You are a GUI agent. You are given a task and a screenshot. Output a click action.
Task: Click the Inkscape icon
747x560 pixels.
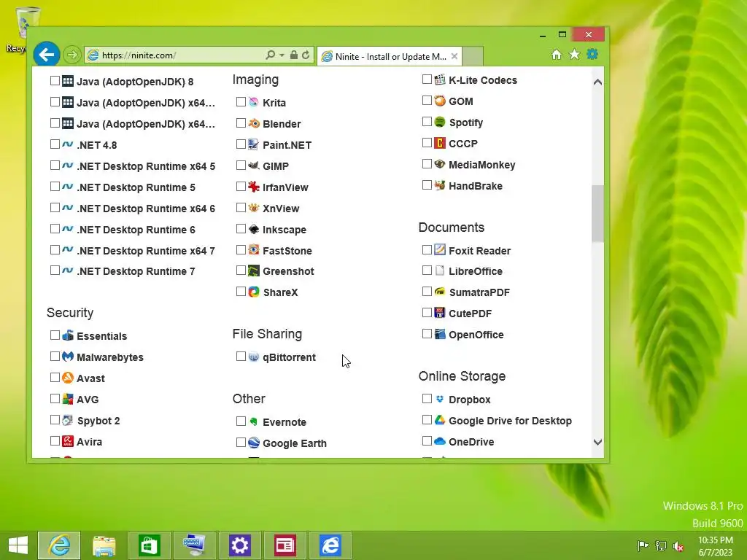tap(253, 229)
